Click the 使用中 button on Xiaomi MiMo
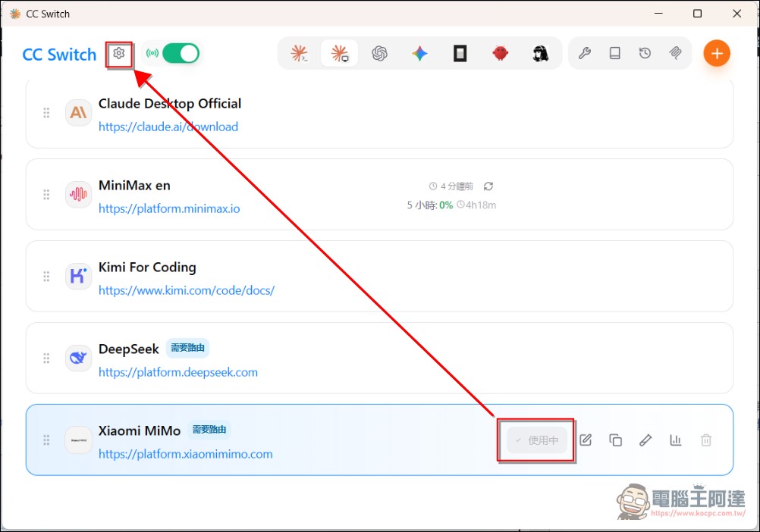This screenshot has height=532, width=760. pyautogui.click(x=537, y=440)
